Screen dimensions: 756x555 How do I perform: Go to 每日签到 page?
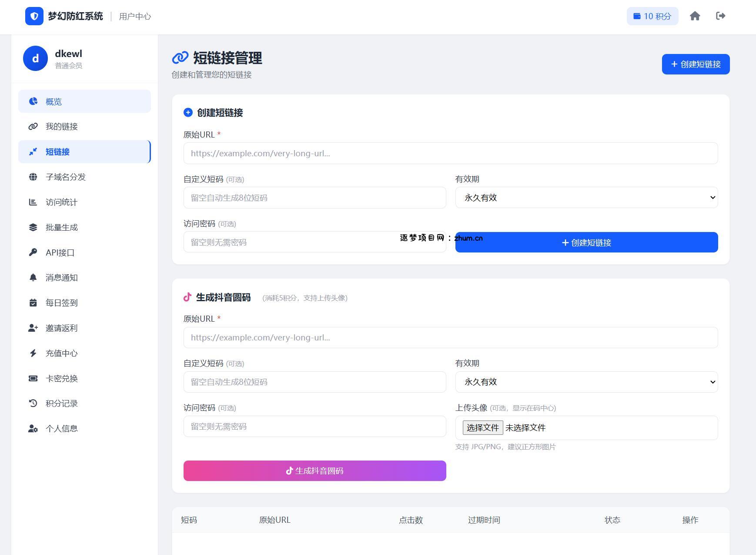84,303
